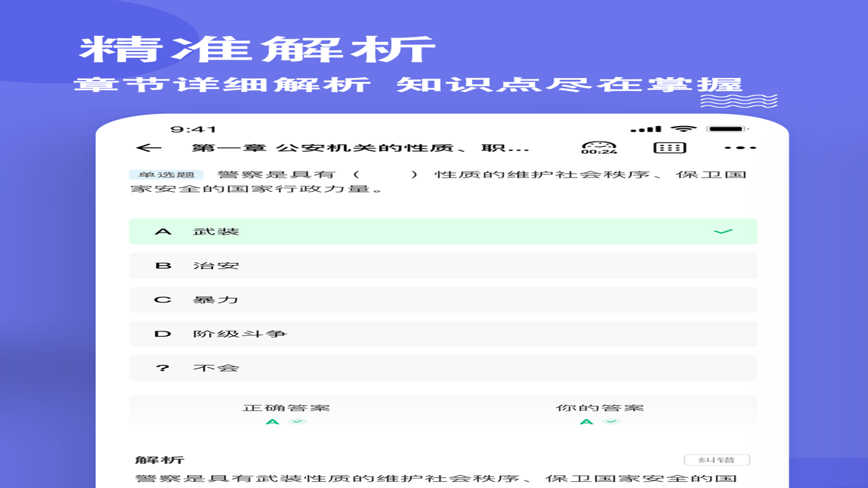
Task: Click the cellular signal bars icon
Action: pyautogui.click(x=646, y=129)
